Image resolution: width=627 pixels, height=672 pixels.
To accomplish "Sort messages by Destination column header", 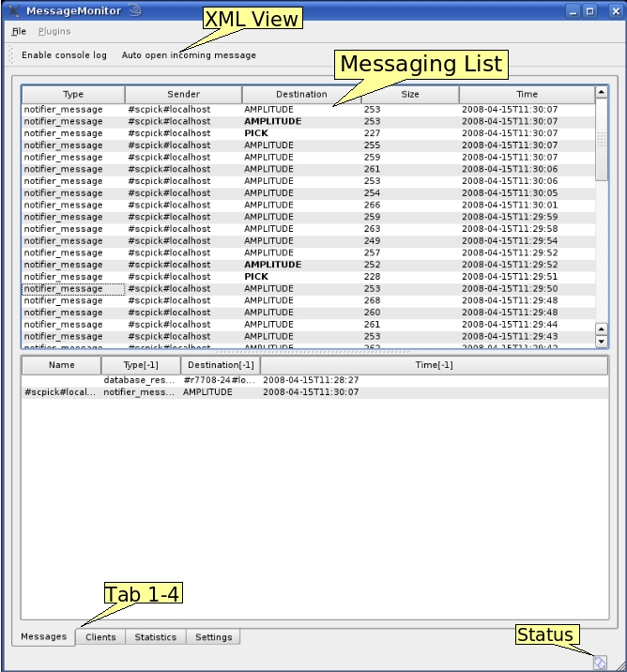I will (301, 95).
